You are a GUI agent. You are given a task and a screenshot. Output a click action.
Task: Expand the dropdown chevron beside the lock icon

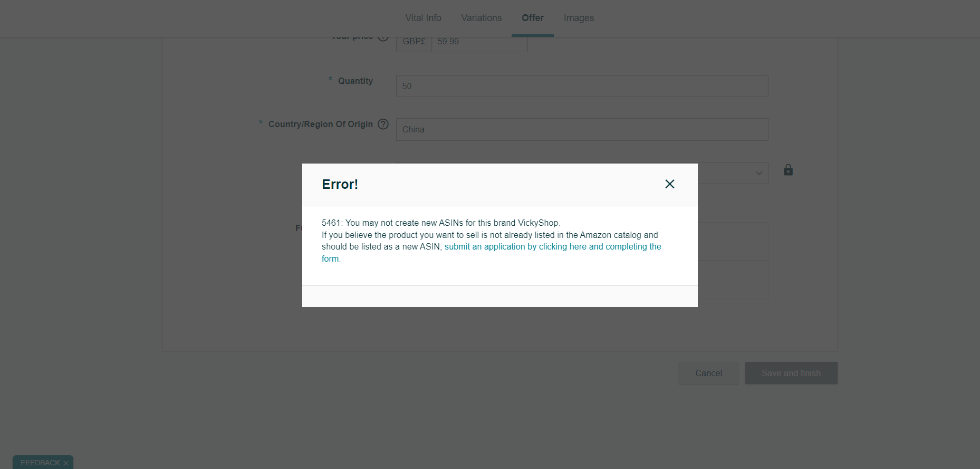pos(759,173)
